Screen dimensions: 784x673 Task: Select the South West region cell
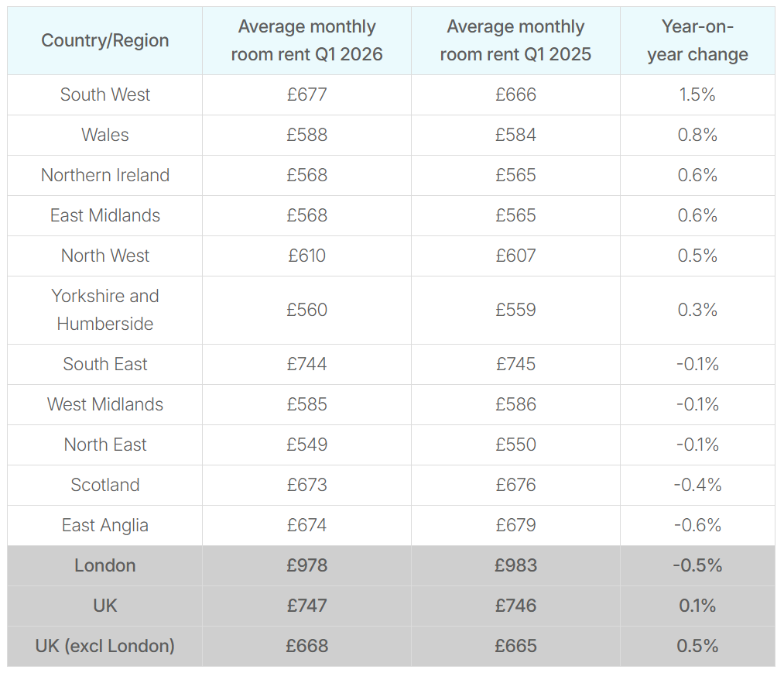coord(105,94)
